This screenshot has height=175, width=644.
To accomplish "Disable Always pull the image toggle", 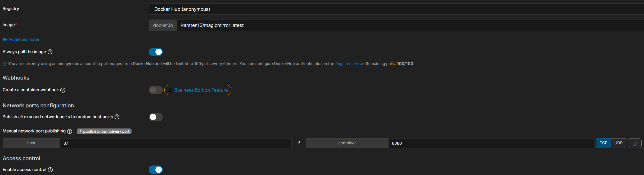I will 156,52.
